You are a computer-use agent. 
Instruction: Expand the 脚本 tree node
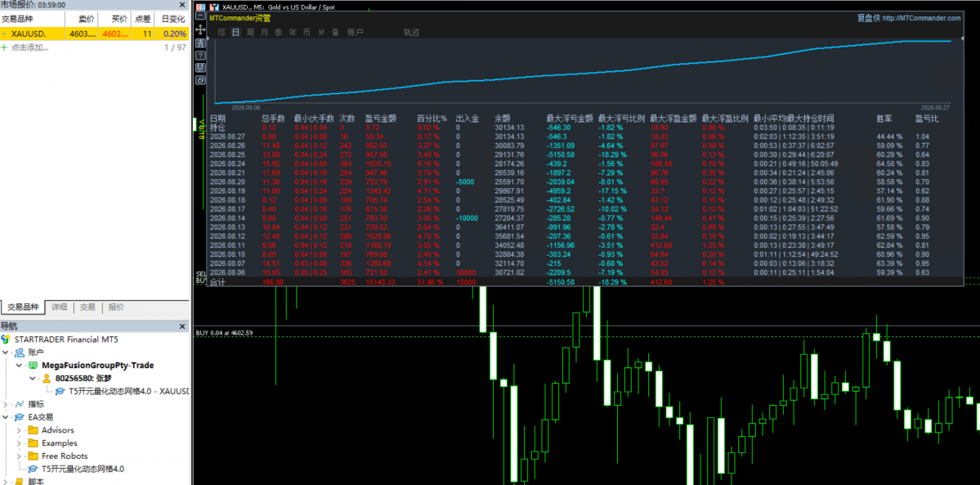(6, 482)
